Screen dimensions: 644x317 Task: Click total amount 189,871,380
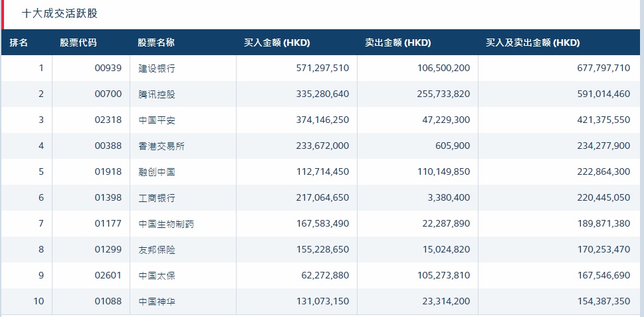tap(603, 223)
